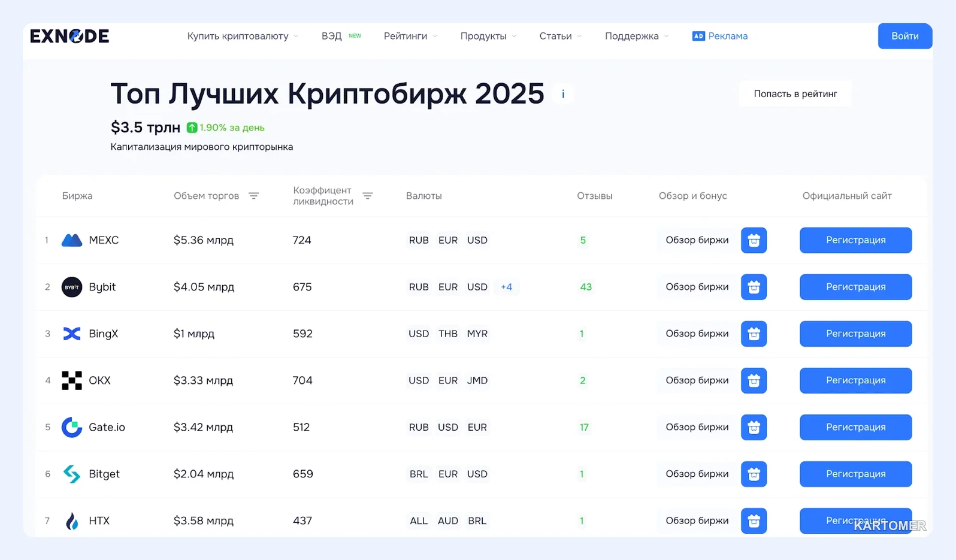Viewport: 956px width, 560px height.
Task: Click the Bitget exchange logo
Action: (x=72, y=474)
